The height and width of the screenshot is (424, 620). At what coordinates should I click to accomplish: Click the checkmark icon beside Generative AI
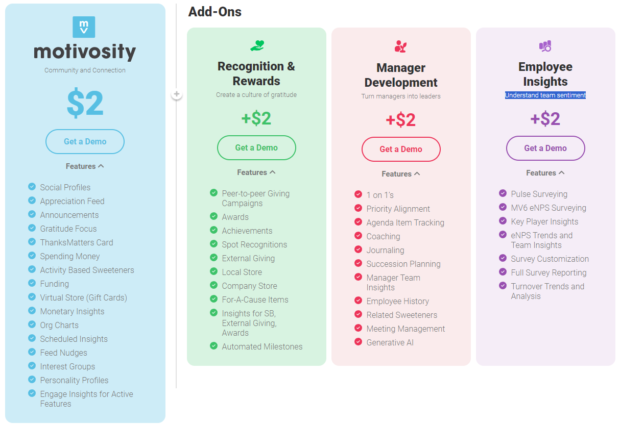(358, 342)
